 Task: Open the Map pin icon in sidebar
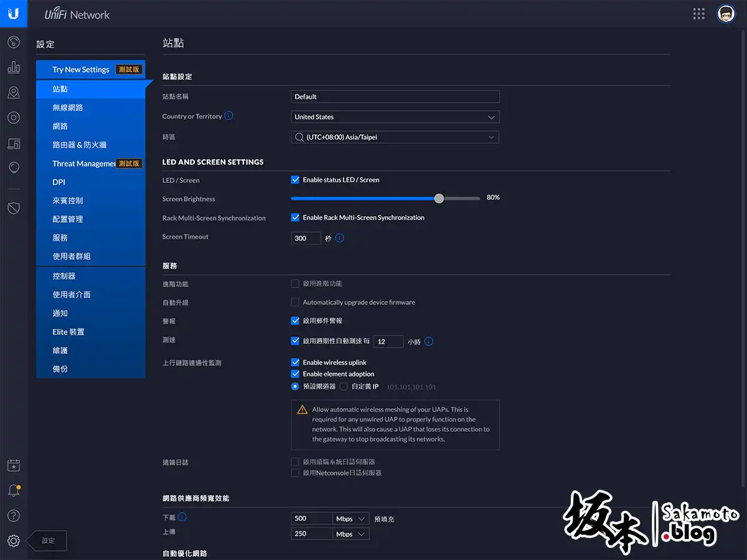tap(14, 93)
